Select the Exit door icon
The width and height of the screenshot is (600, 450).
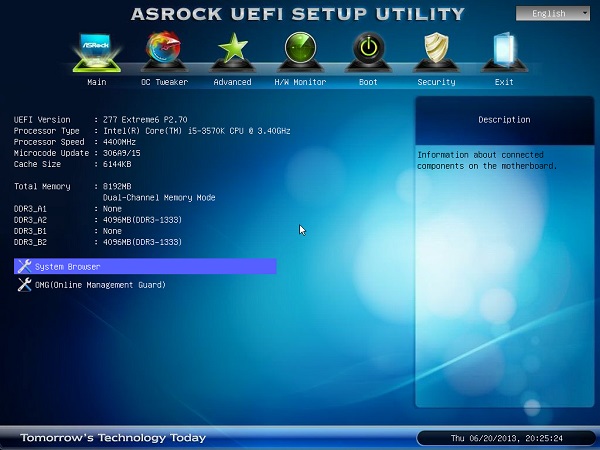(504, 52)
